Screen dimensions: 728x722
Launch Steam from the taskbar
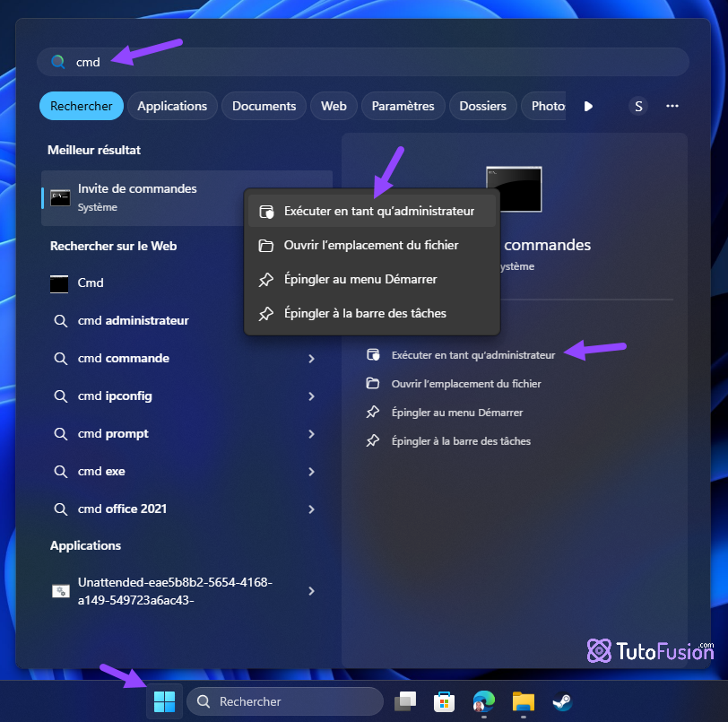pos(562,701)
